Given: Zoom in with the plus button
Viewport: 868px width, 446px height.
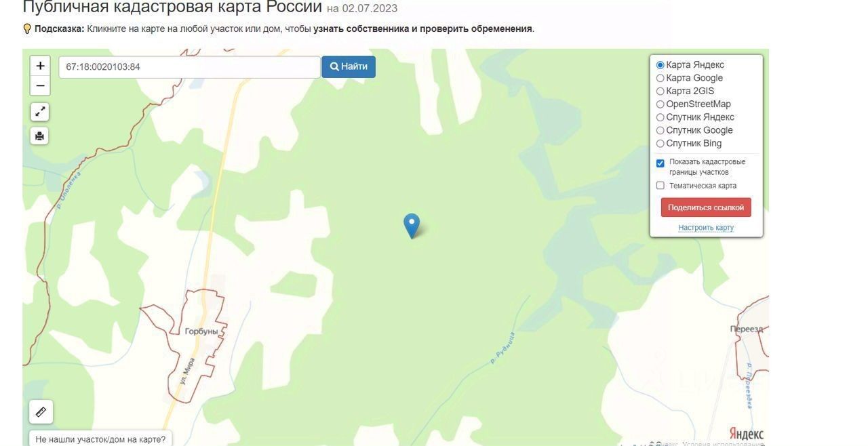Looking at the screenshot, I should 40,66.
